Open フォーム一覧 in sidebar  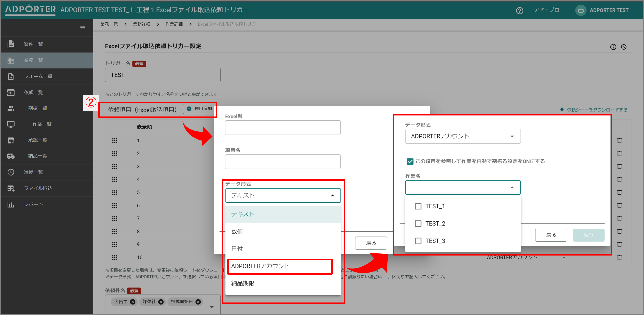pos(47,76)
